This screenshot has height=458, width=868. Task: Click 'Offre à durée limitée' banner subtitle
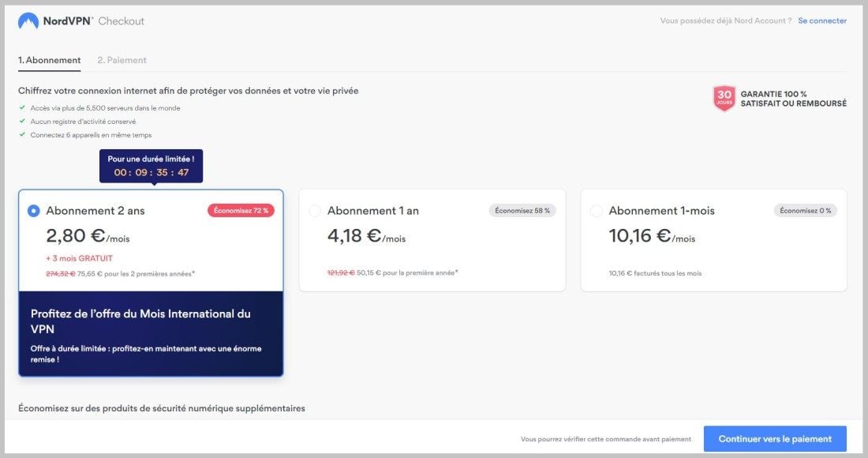coord(146,354)
